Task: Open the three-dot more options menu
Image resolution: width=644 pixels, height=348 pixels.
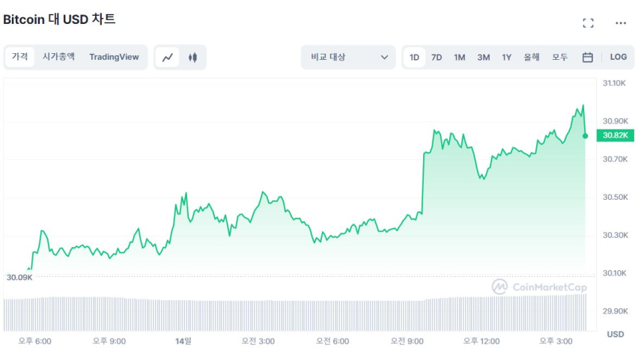Action: pyautogui.click(x=620, y=23)
